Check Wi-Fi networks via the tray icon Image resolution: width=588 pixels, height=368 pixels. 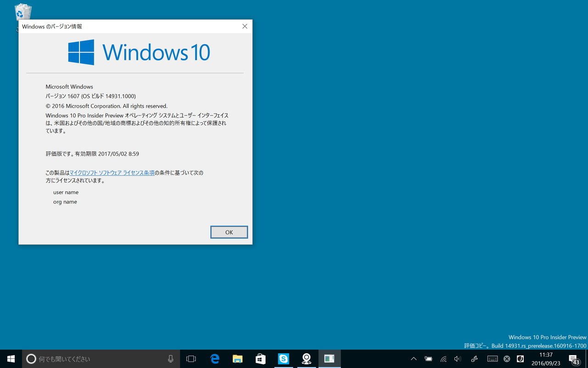pyautogui.click(x=443, y=358)
